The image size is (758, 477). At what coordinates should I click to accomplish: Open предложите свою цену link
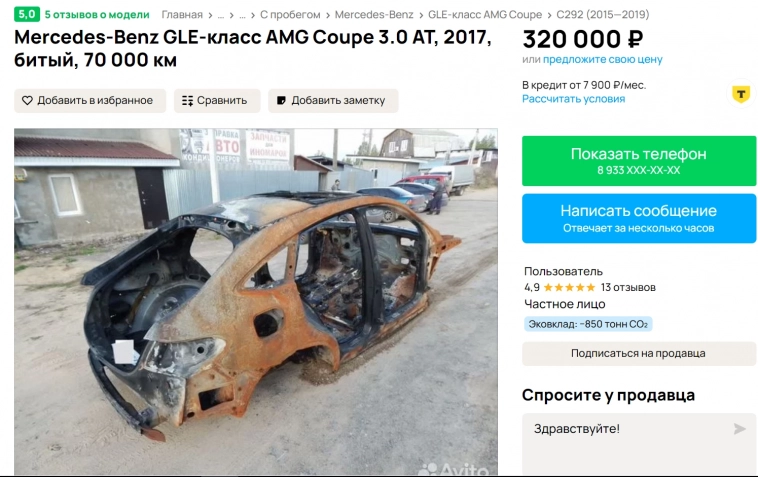point(602,59)
